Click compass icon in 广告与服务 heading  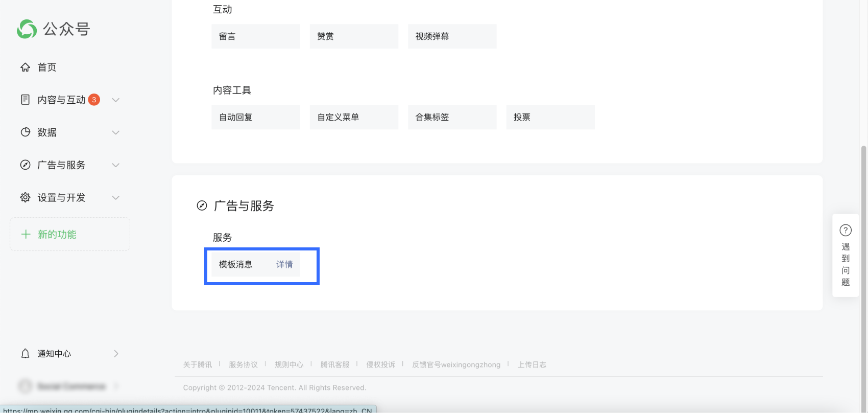(202, 205)
